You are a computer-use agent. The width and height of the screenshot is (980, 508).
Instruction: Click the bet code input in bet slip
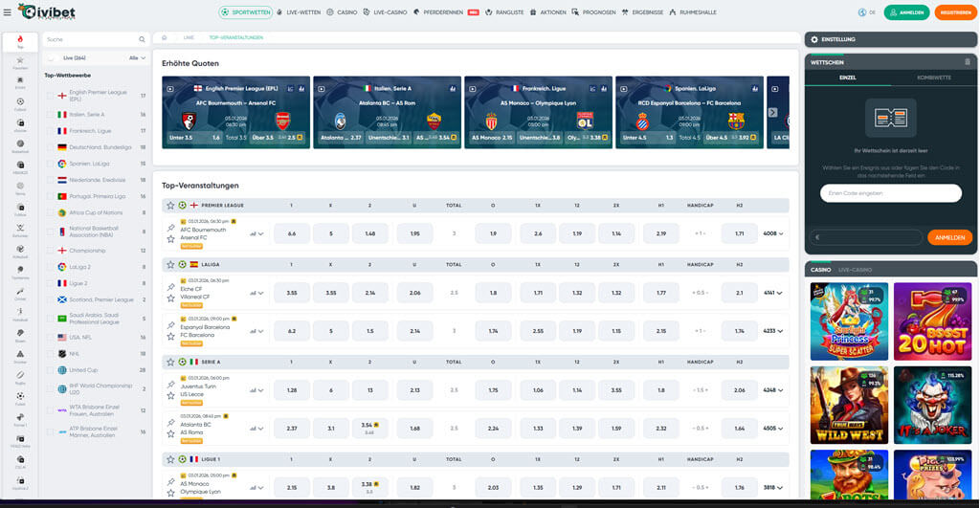891,193
